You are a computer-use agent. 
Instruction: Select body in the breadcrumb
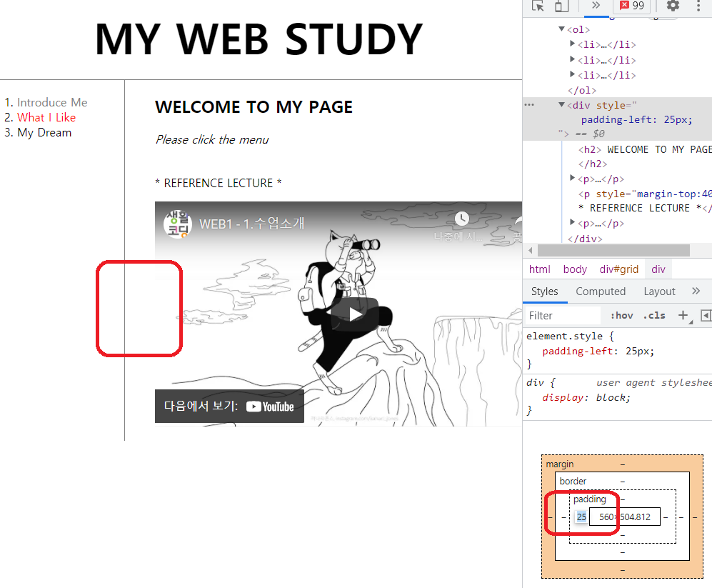click(575, 269)
